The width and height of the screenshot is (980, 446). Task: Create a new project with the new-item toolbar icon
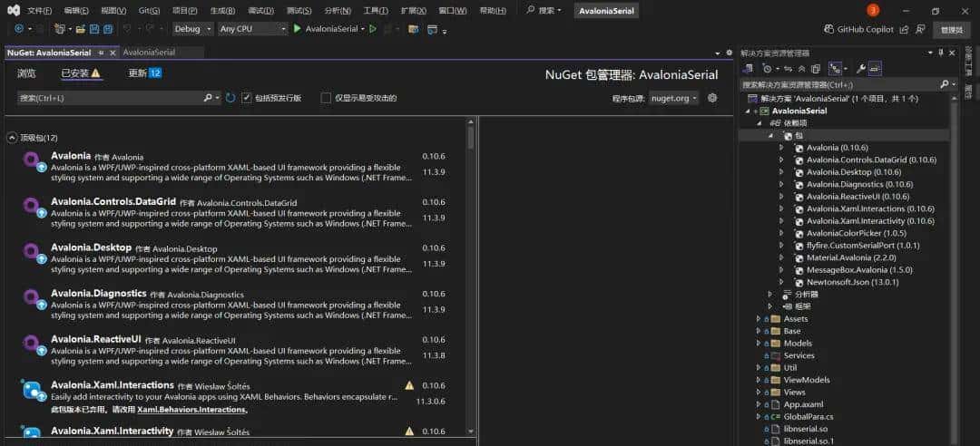60,29
